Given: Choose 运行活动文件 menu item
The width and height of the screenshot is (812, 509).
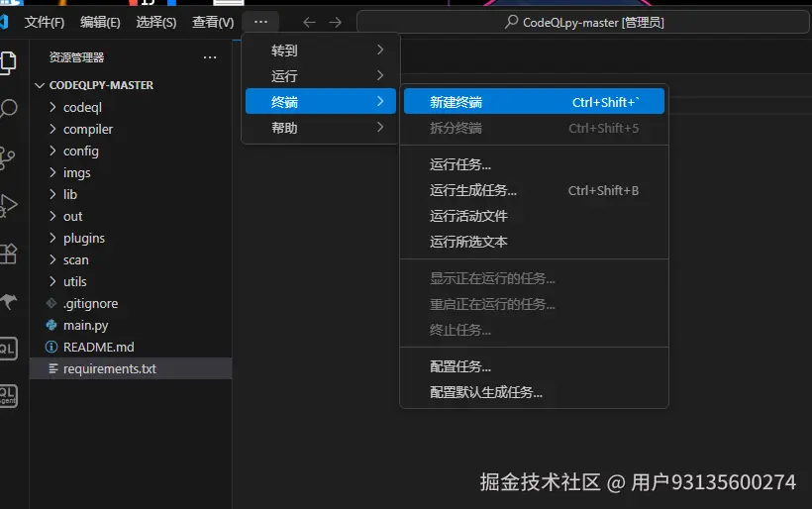Looking at the screenshot, I should click(534, 216).
